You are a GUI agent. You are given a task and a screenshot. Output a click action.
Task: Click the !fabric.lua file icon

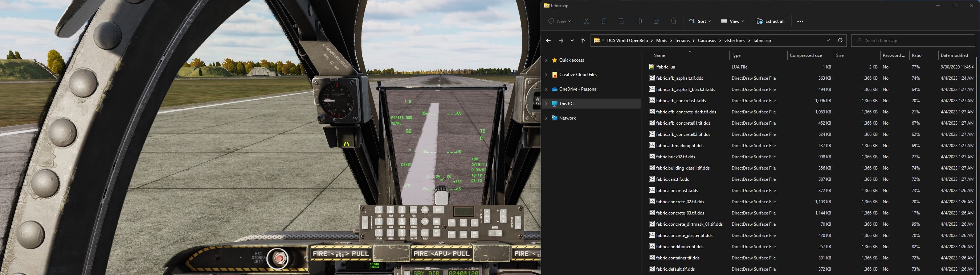click(652, 67)
